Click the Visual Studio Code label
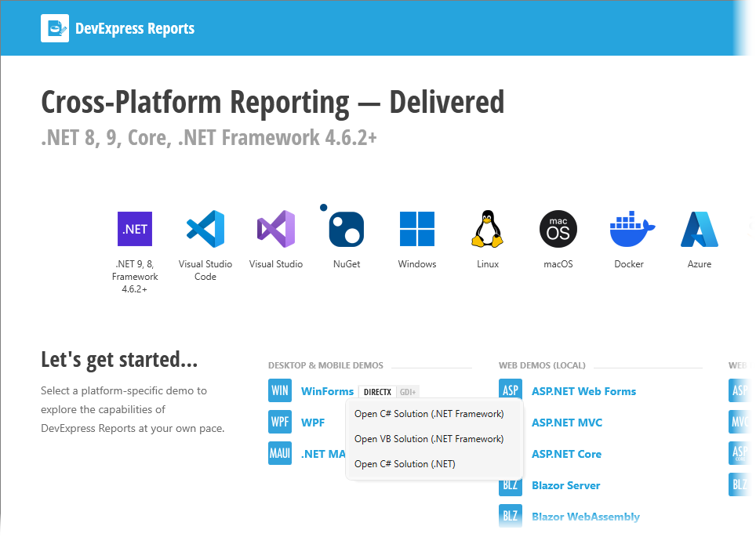The width and height of the screenshot is (756, 537). coord(205,270)
